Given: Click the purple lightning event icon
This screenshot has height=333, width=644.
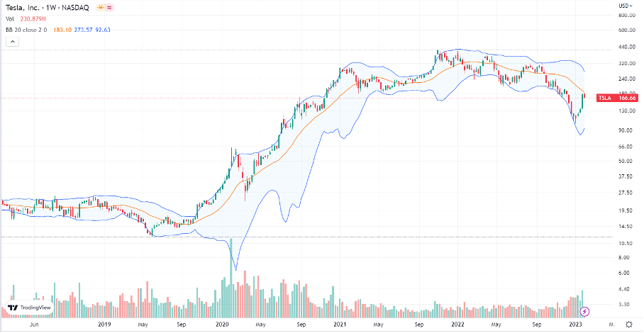Looking at the screenshot, I should [x=585, y=311].
